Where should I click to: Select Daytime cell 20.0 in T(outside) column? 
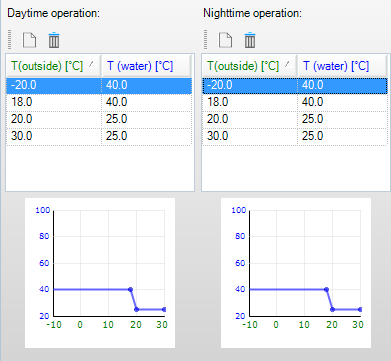tap(54, 119)
